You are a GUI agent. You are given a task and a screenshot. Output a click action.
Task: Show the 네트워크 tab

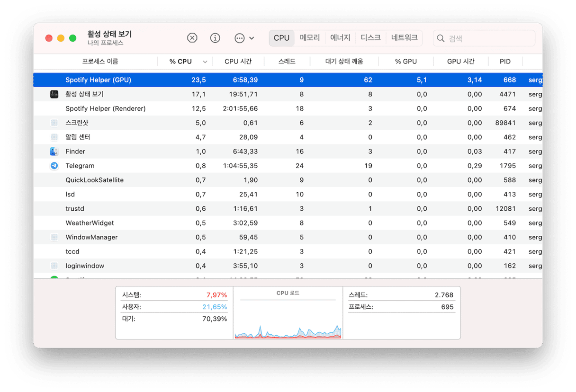(405, 38)
